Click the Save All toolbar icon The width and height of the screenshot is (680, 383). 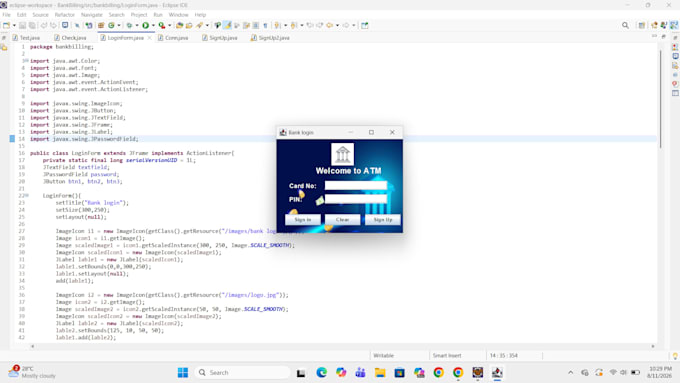(x=32, y=26)
